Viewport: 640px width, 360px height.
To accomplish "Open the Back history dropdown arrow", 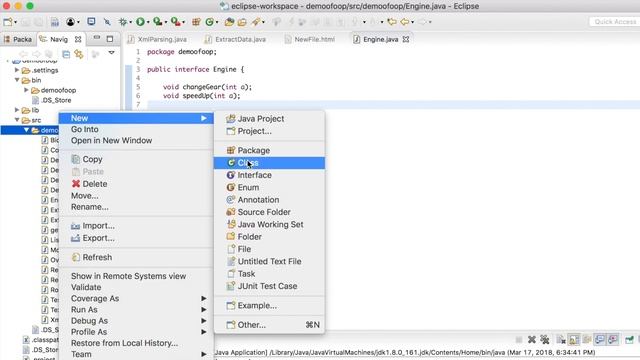I will click(413, 22).
